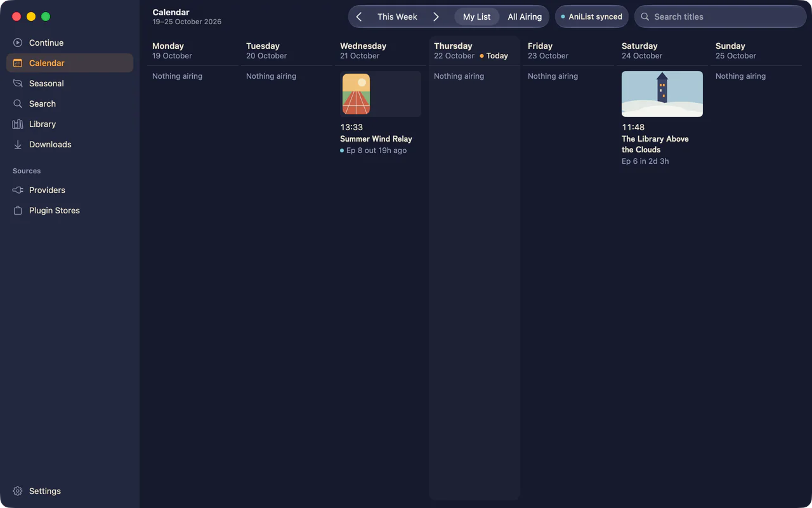Click the Continue play icon in sidebar
The height and width of the screenshot is (508, 812).
(x=18, y=43)
